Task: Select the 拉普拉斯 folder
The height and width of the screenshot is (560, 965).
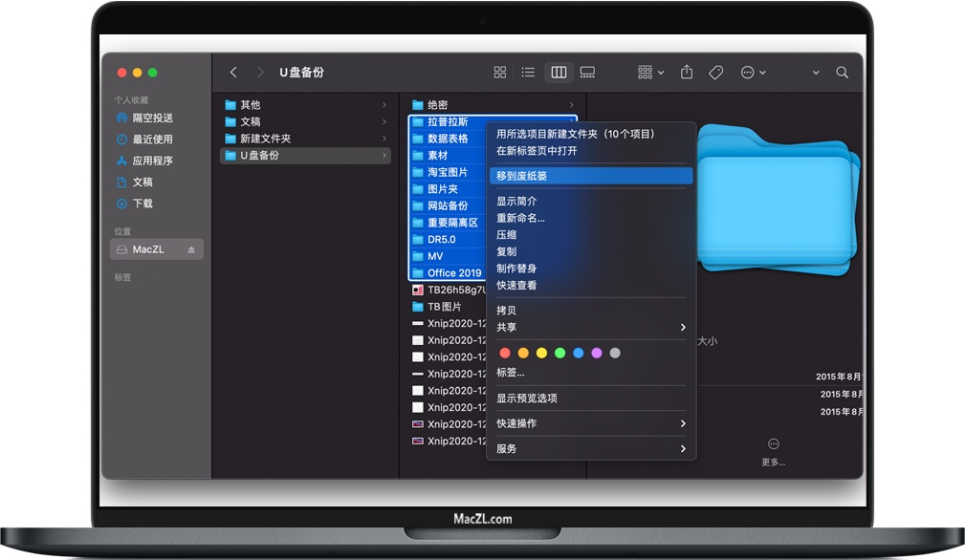Action: tap(448, 121)
